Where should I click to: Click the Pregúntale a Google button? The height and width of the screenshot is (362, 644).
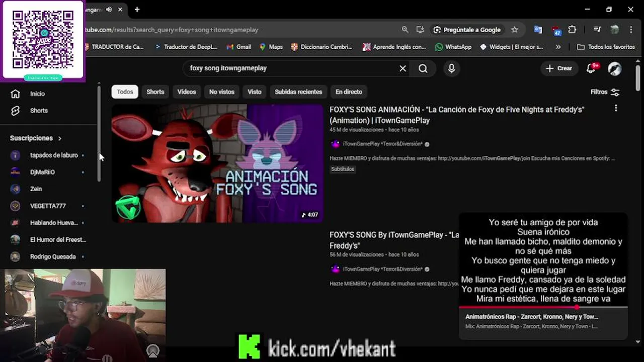coord(467,30)
